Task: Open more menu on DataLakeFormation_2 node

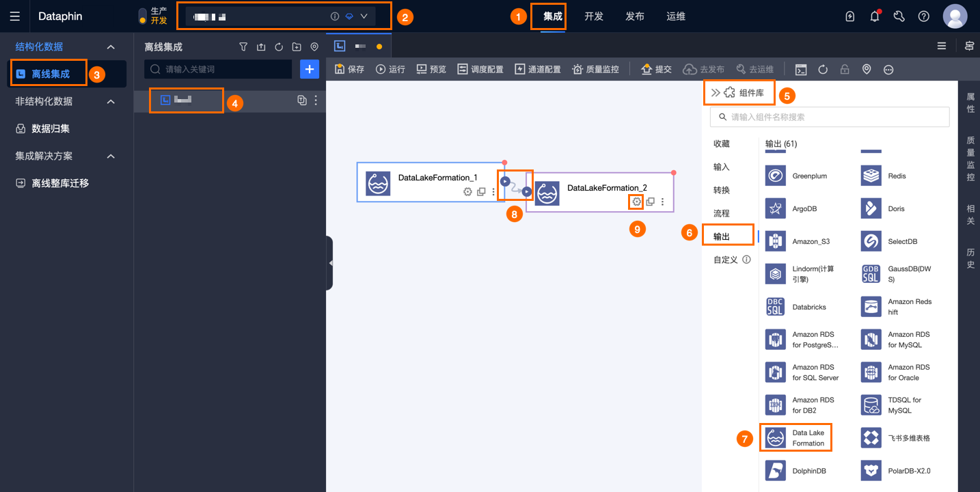Action: (x=662, y=202)
